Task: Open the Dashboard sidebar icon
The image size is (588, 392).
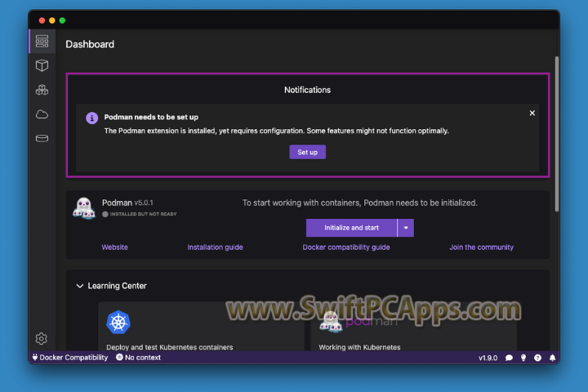Action: click(x=42, y=42)
